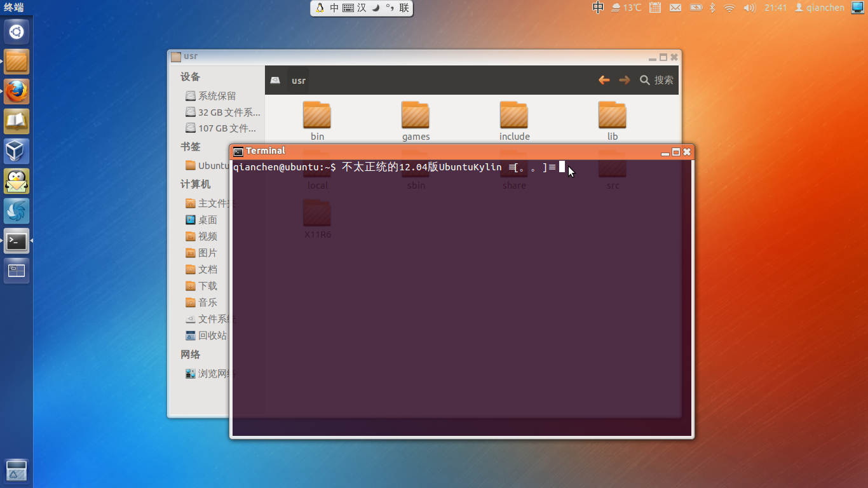Click the Terminal window title bar

coord(461,151)
